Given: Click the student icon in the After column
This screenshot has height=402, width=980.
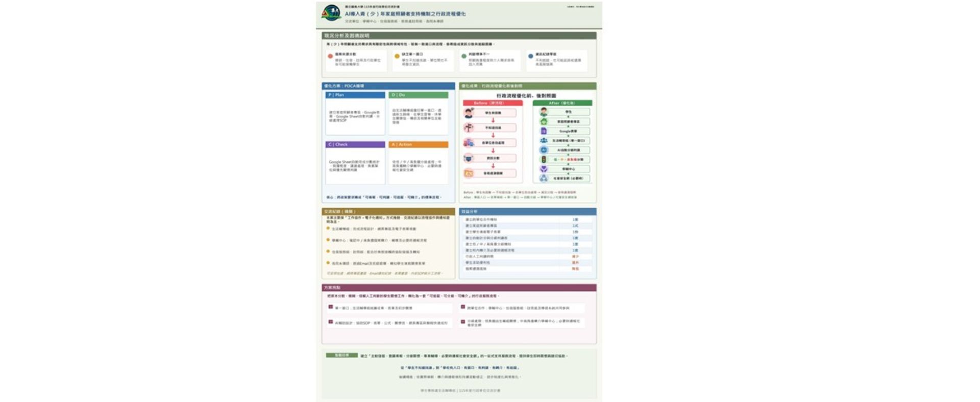Looking at the screenshot, I should [544, 112].
